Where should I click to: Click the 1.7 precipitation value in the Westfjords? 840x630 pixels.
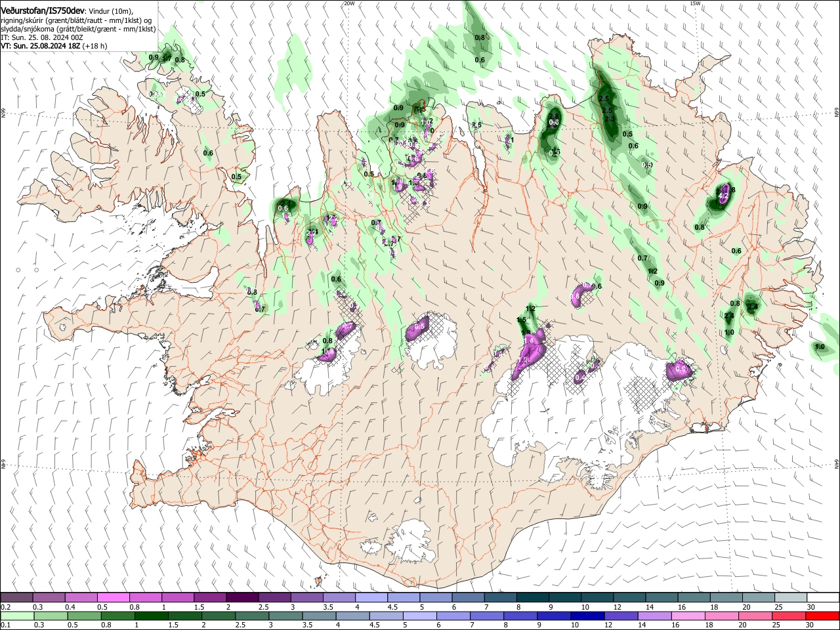click(x=167, y=59)
